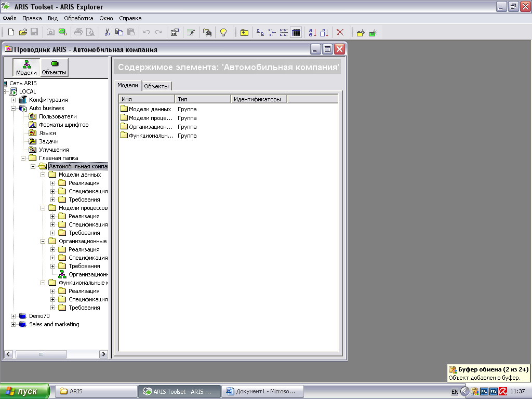This screenshot has width=532, height=399.
Task: Select the Модели tab in content pane
Action: tap(128, 86)
